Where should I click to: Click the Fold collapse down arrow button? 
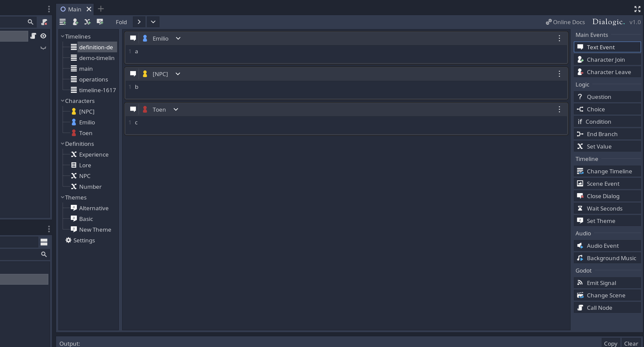pos(153,22)
